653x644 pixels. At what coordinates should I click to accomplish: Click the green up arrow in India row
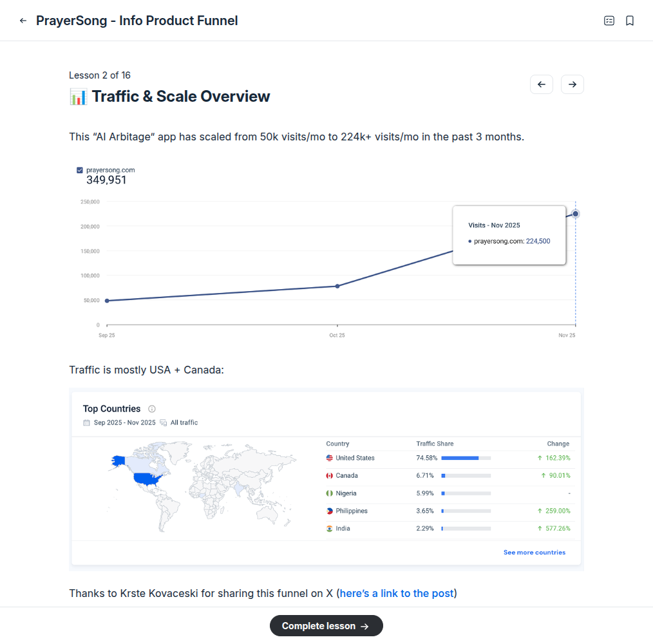tap(540, 528)
